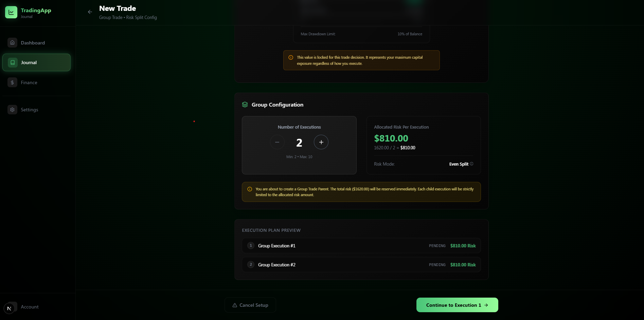The image size is (644, 320).
Task: Click the Finance dollar icon
Action: (12, 82)
